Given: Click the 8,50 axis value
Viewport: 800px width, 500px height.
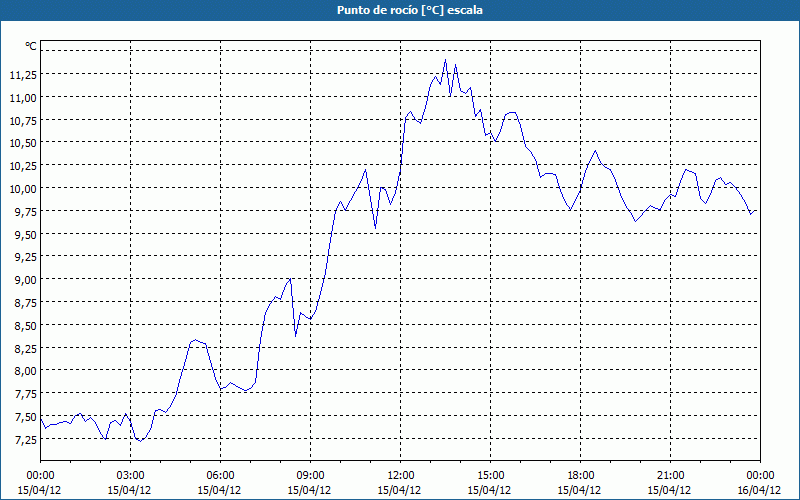Looking at the screenshot, I should (25, 326).
